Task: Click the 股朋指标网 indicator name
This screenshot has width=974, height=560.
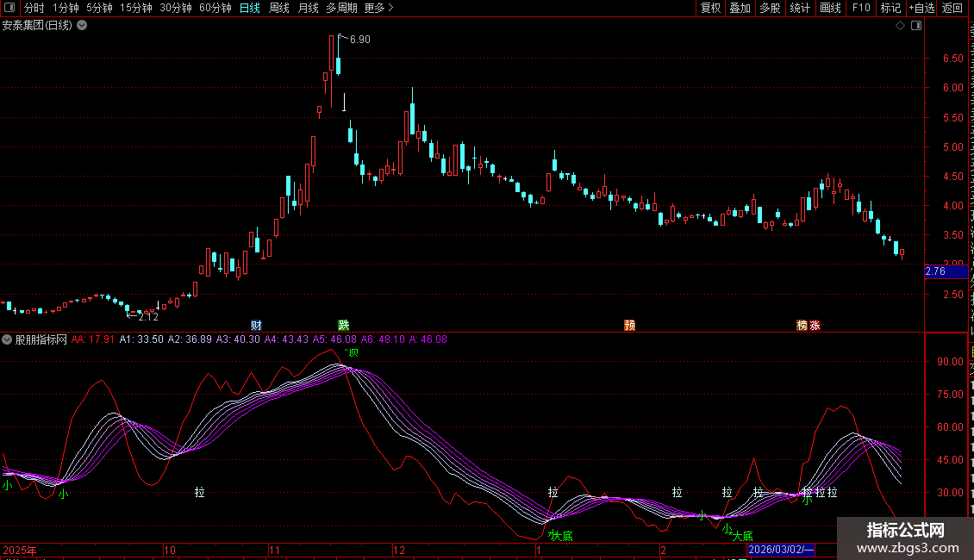Action: 41,339
